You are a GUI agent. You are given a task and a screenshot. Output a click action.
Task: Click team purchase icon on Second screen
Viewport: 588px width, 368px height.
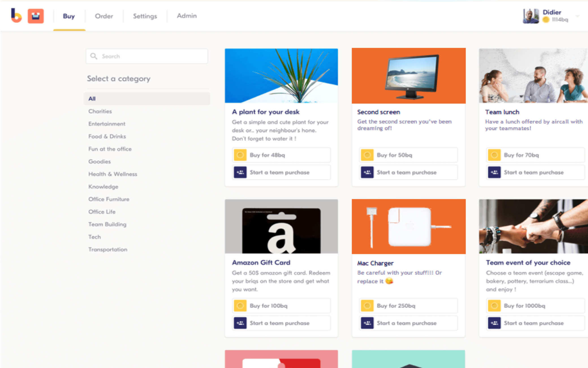[x=367, y=172]
